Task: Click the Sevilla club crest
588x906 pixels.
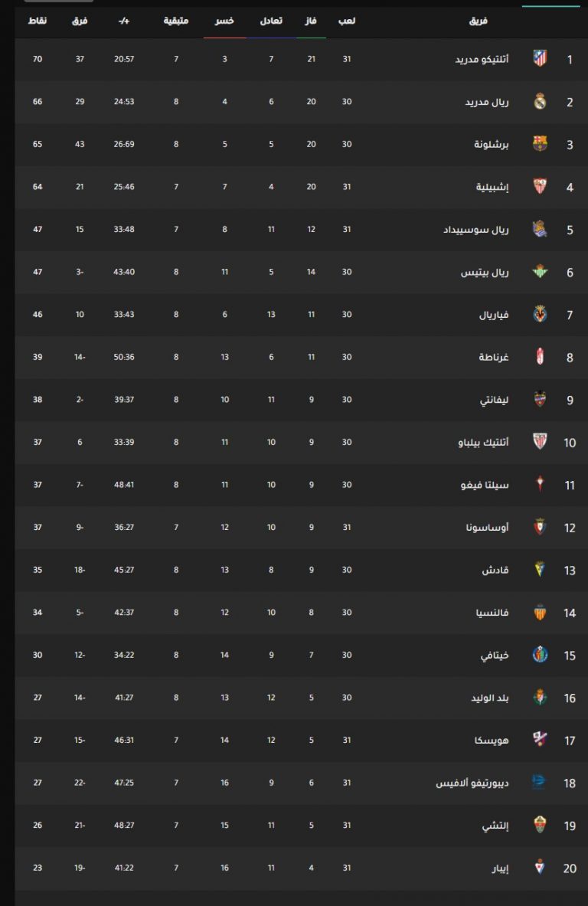Action: (540, 186)
